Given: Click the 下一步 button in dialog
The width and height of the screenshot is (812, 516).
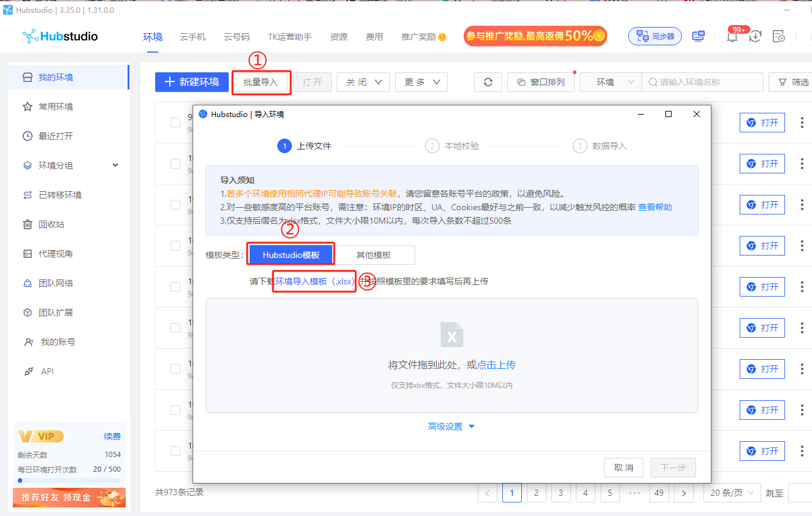Looking at the screenshot, I should 673,468.
